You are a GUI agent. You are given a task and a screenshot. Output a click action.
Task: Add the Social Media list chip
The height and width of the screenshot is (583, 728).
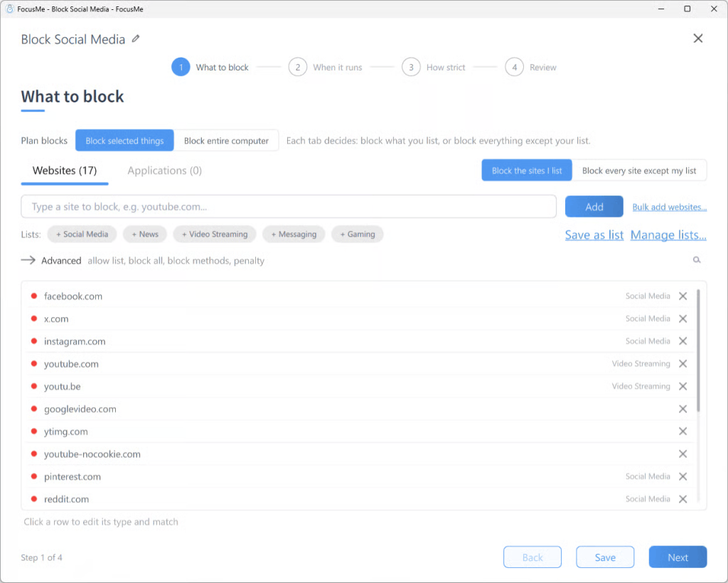82,235
